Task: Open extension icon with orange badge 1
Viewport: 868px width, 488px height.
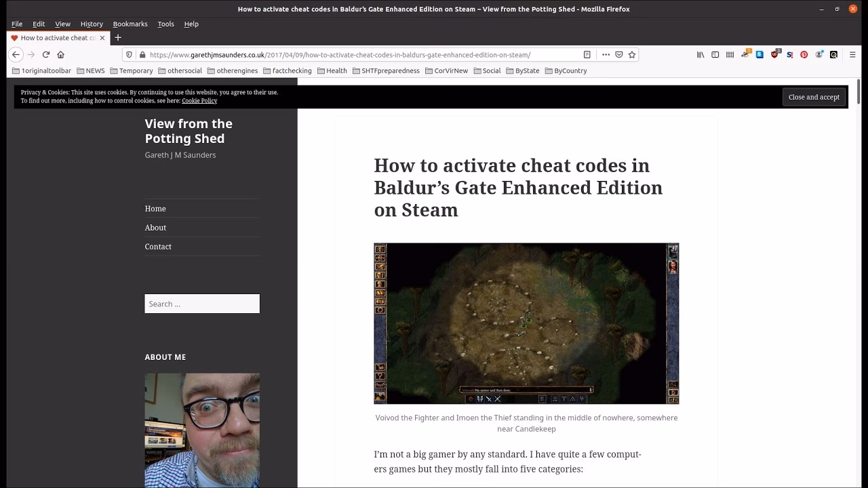Action: pos(745,54)
